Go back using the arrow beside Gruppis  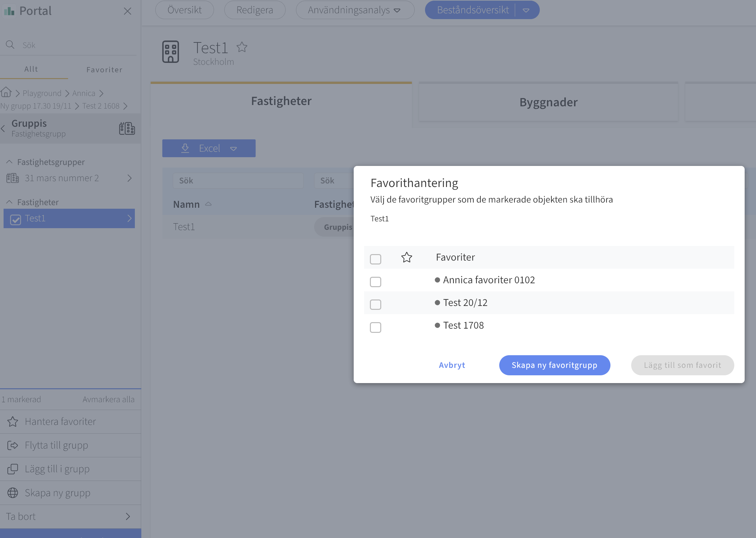[3, 129]
